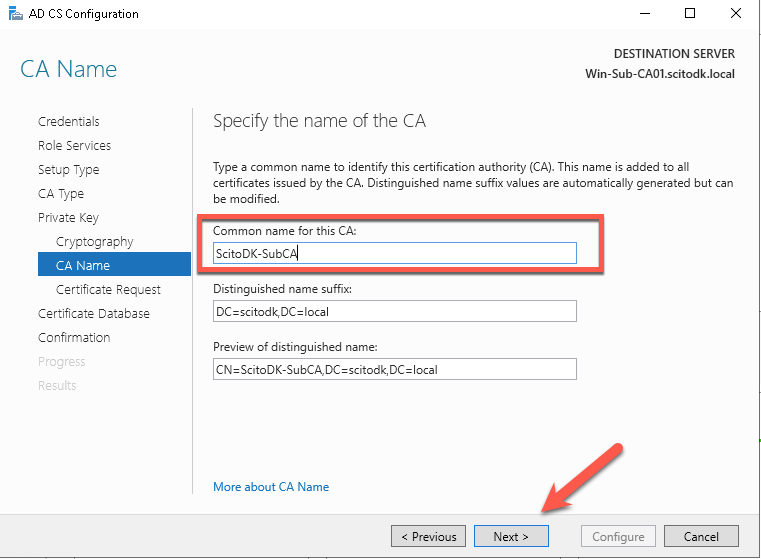Screen dimensions: 761x559
Task: Click the Next button
Action: (511, 536)
